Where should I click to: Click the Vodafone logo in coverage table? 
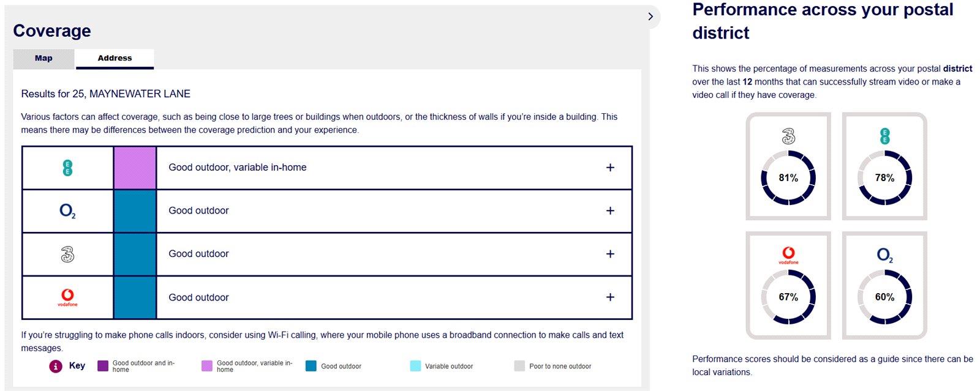67,297
